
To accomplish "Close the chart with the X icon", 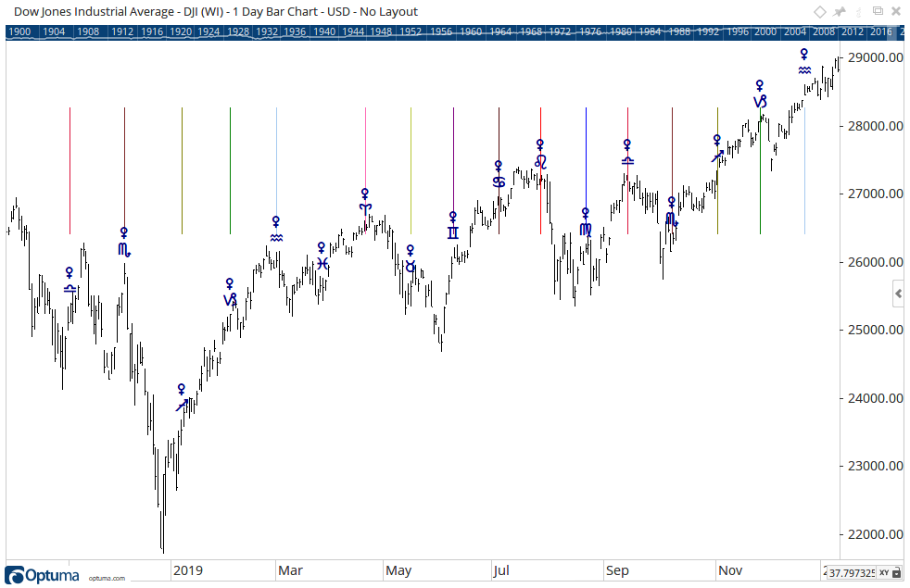I will click(x=897, y=11).
